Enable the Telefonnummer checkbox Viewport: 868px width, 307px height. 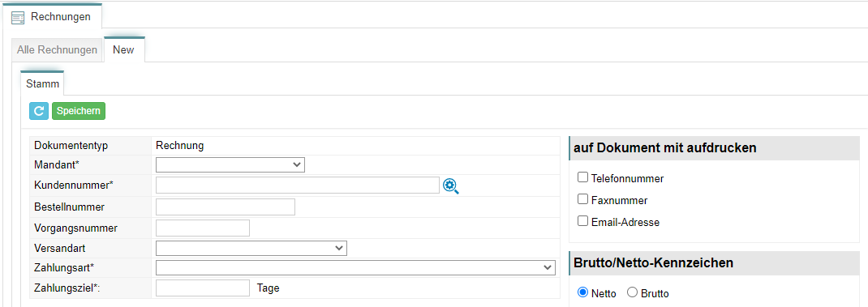point(582,177)
